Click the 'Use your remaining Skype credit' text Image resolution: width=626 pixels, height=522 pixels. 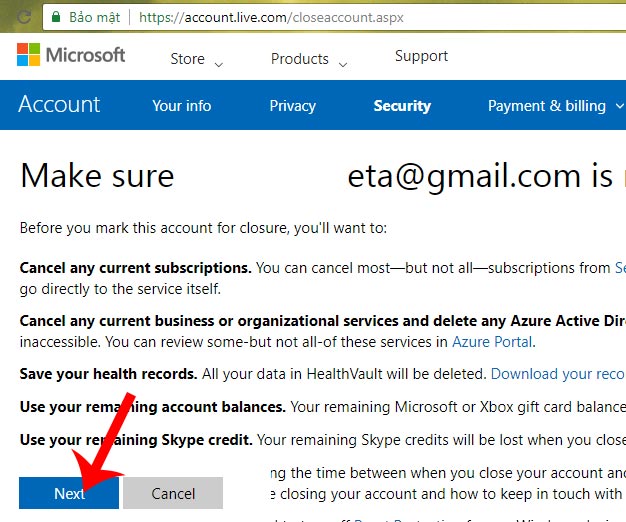pyautogui.click(x=136, y=439)
